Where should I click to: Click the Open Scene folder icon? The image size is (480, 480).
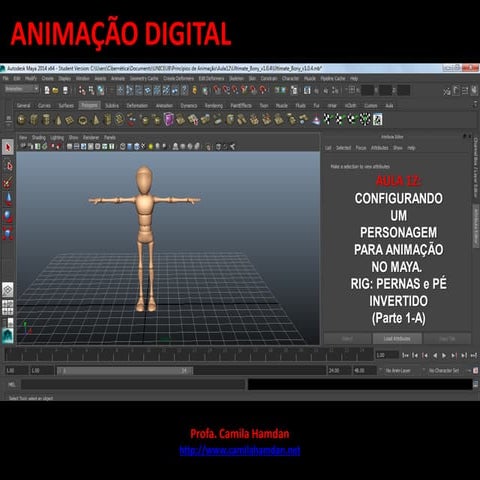(56, 90)
